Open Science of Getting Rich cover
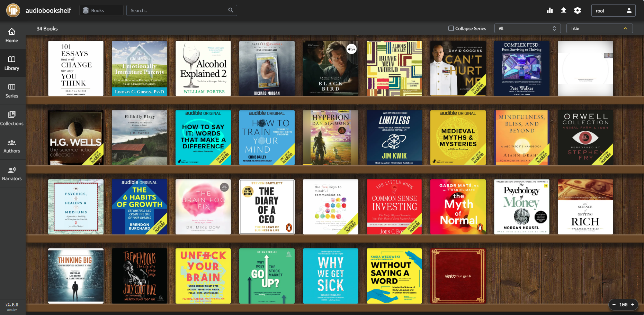Viewport: 644px width, 315px height. (x=585, y=207)
